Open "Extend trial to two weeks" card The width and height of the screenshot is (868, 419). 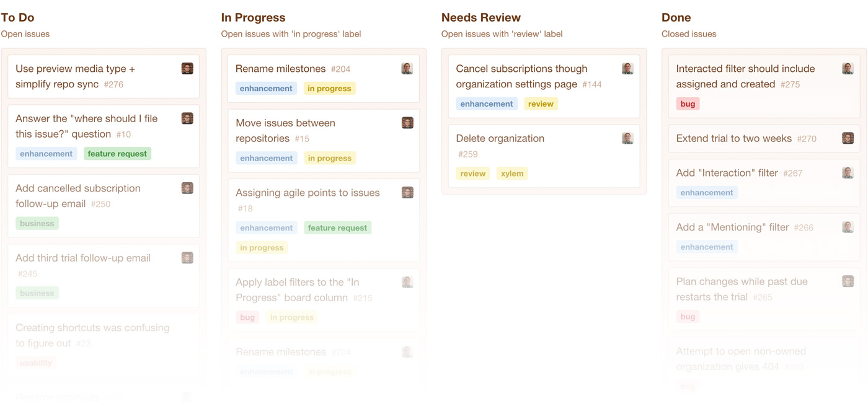[x=733, y=138]
